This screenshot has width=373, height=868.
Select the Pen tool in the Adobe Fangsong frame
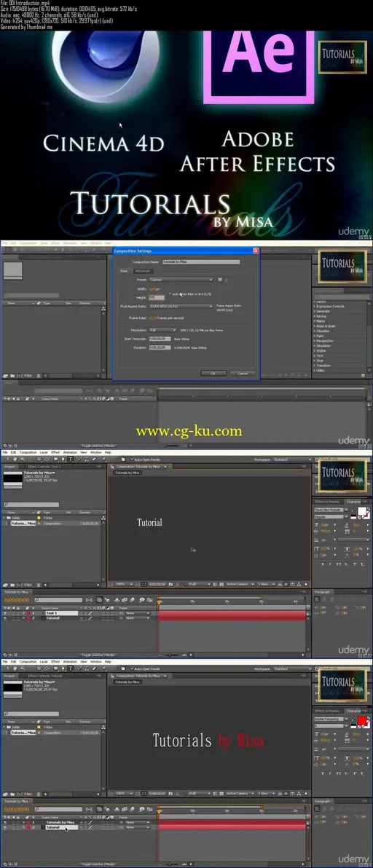point(63,668)
